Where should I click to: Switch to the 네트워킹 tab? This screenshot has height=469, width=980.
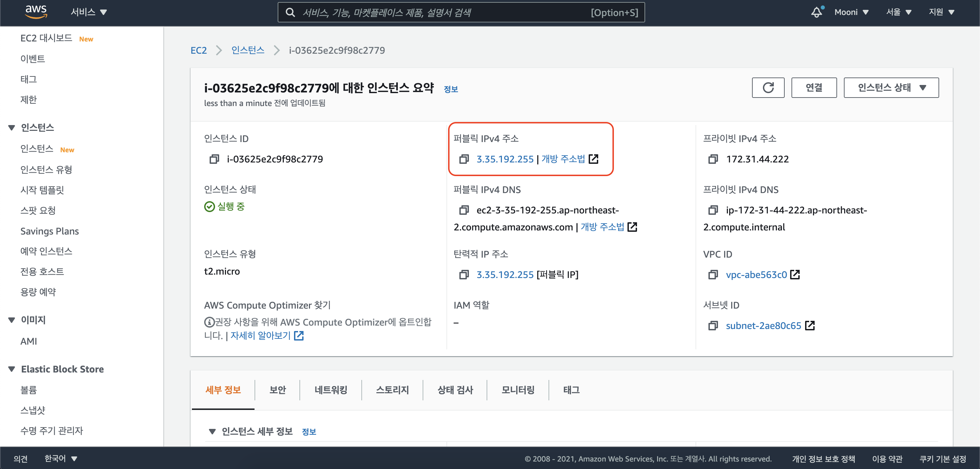[x=330, y=389]
